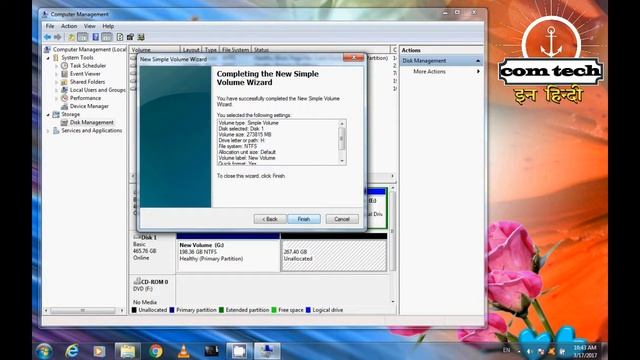
Task: Click the Finish button in the wizard
Action: pyautogui.click(x=304, y=219)
